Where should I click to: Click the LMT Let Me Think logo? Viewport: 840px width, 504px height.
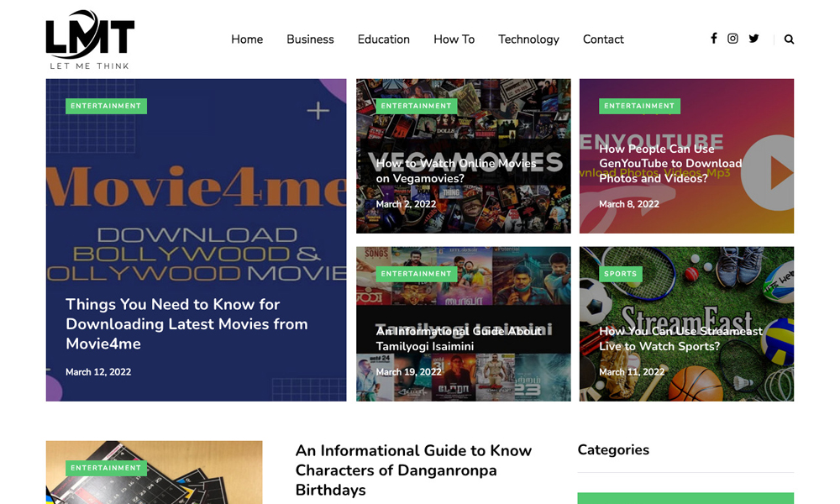point(90,39)
